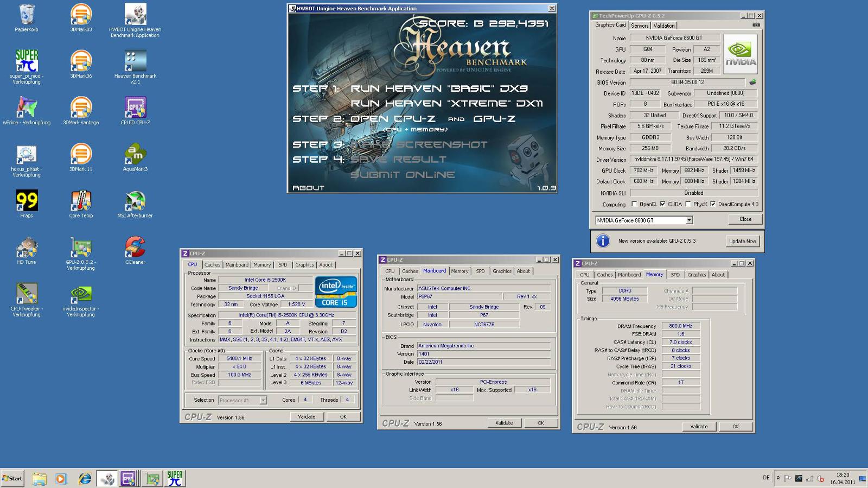Open 3DMark Vantage desktop icon
Screen dimensions: 868x488
tap(81, 107)
